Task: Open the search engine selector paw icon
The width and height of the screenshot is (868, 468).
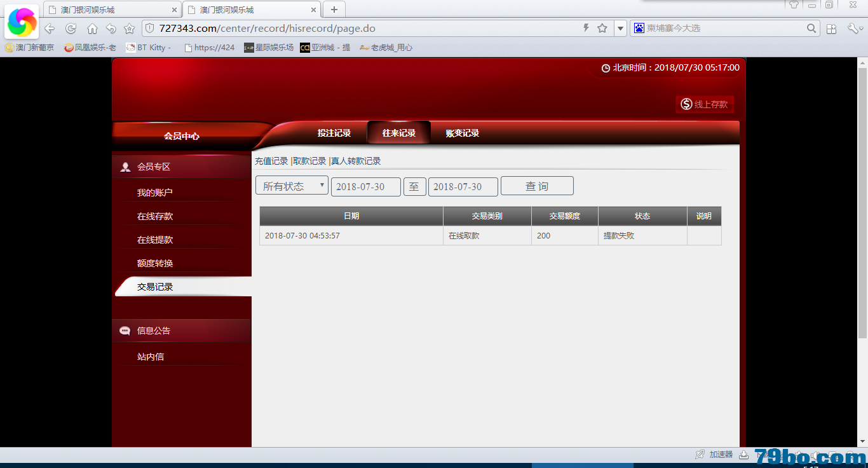Action: pyautogui.click(x=639, y=28)
